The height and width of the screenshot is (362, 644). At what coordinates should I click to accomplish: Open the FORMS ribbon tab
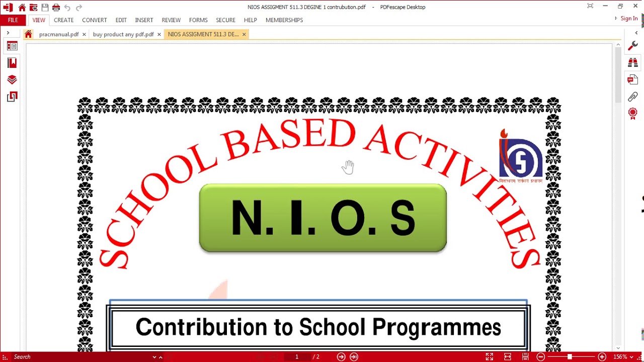[198, 20]
